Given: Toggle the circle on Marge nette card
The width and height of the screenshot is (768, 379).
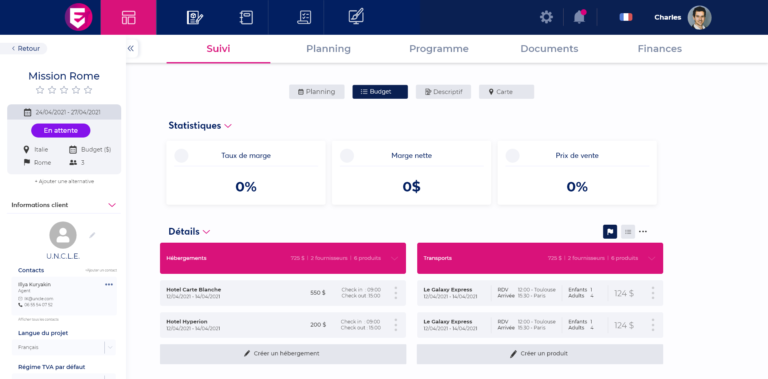Looking at the screenshot, I should [347, 156].
